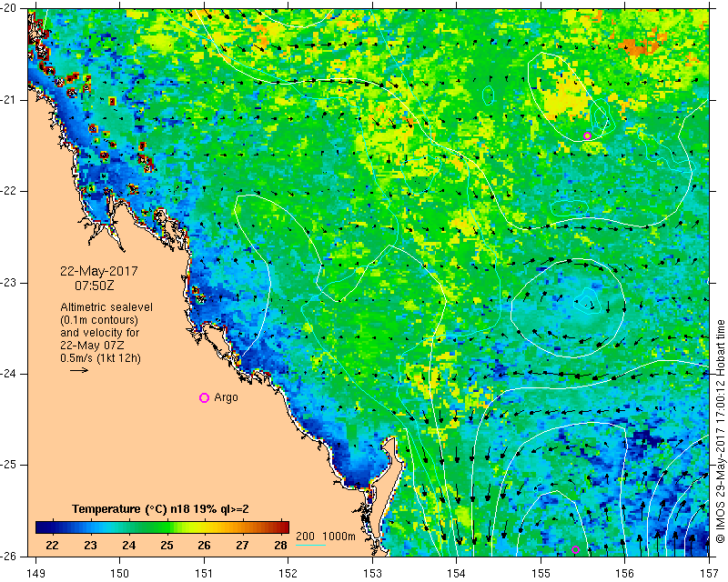Click the latitude axis label '-22'
This screenshot has height=582, width=728.
(9, 191)
